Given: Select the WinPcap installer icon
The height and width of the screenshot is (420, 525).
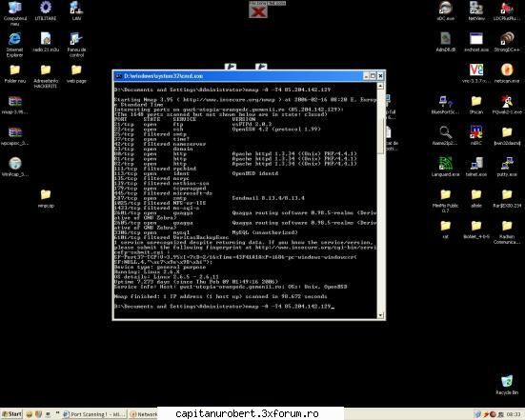Looking at the screenshot, I should [x=14, y=167].
